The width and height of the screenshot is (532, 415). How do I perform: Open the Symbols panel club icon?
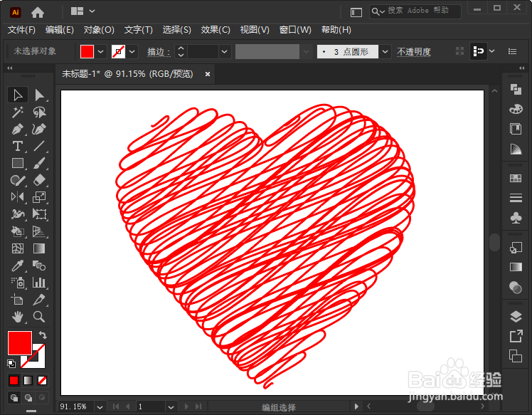click(516, 218)
